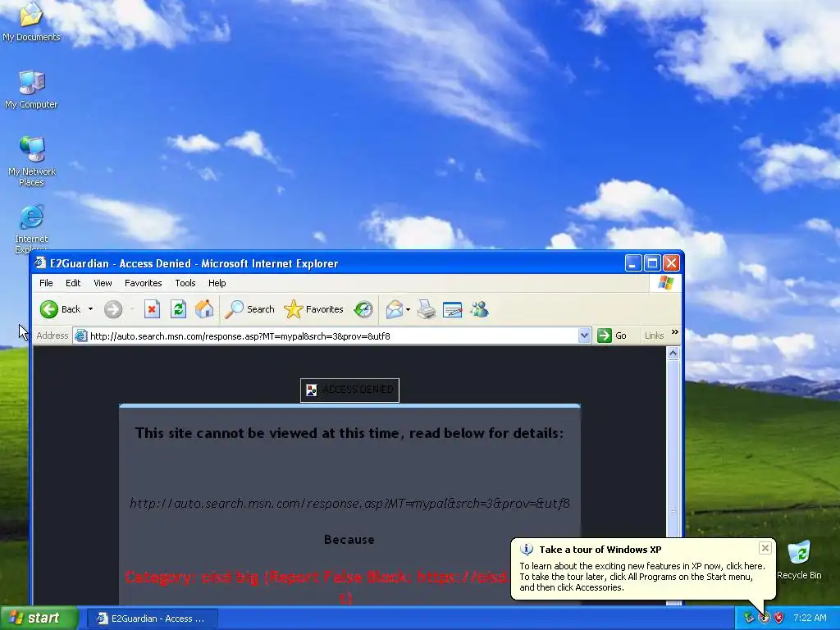Click the red security shield tray icon
Viewport: 840px width, 630px height.
pyautogui.click(x=779, y=618)
